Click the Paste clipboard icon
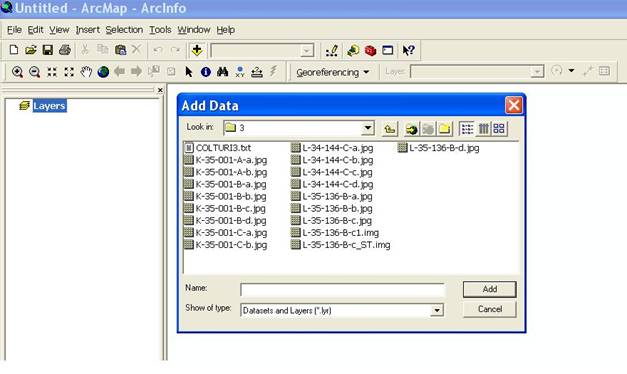This screenshot has height=374, width=627. pos(120,50)
